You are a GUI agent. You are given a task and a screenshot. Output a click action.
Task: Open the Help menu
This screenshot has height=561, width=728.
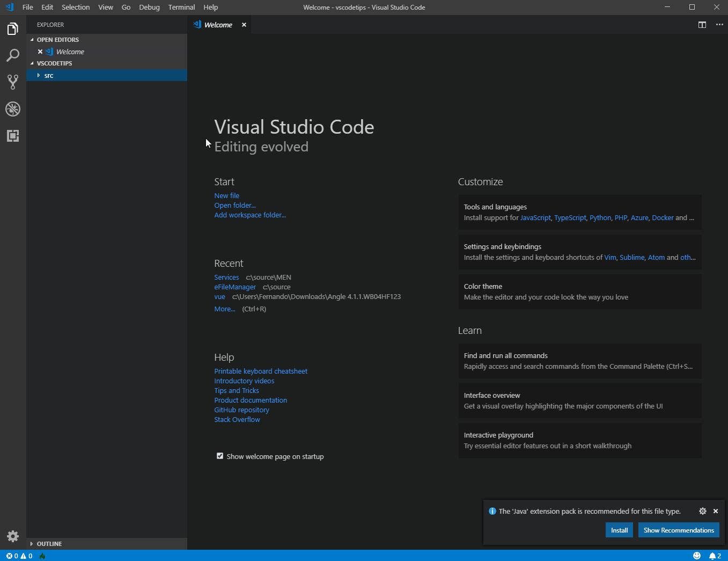point(211,7)
